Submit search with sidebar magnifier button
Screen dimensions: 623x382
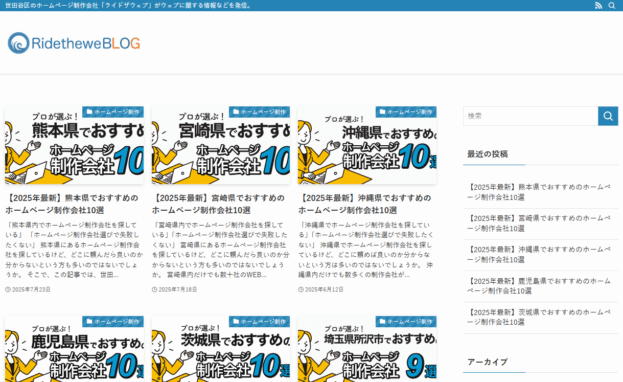click(x=608, y=116)
